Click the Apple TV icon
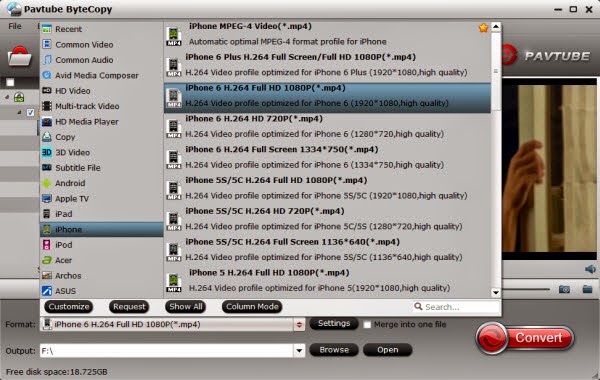This screenshot has height=380, width=600. click(x=47, y=198)
